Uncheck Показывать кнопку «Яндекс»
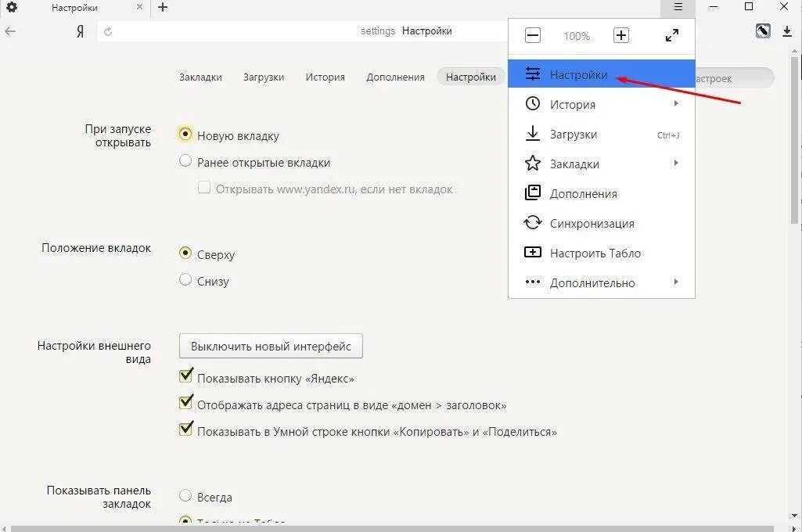The height and width of the screenshot is (532, 802). (185, 376)
